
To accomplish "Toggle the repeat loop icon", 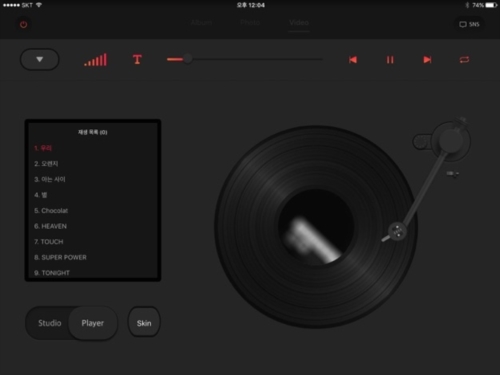I will pos(464,60).
